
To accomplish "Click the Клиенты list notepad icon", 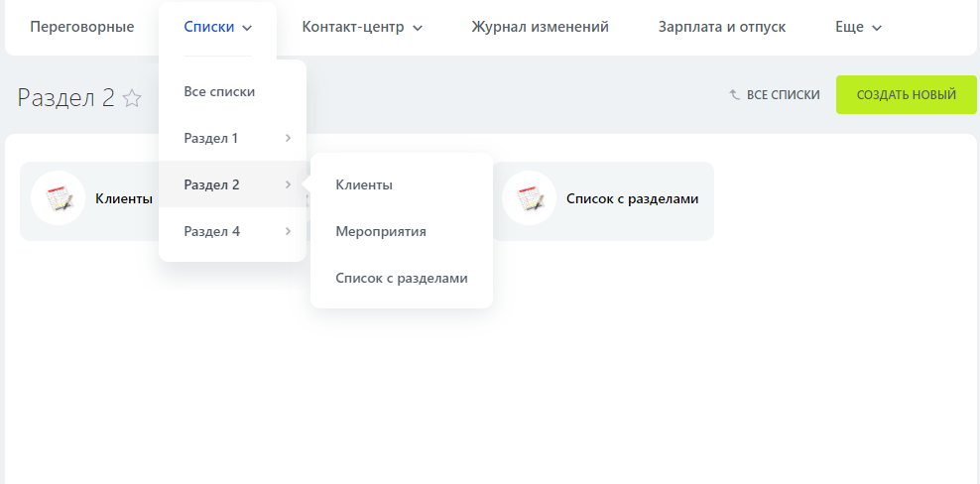I will pyautogui.click(x=58, y=198).
